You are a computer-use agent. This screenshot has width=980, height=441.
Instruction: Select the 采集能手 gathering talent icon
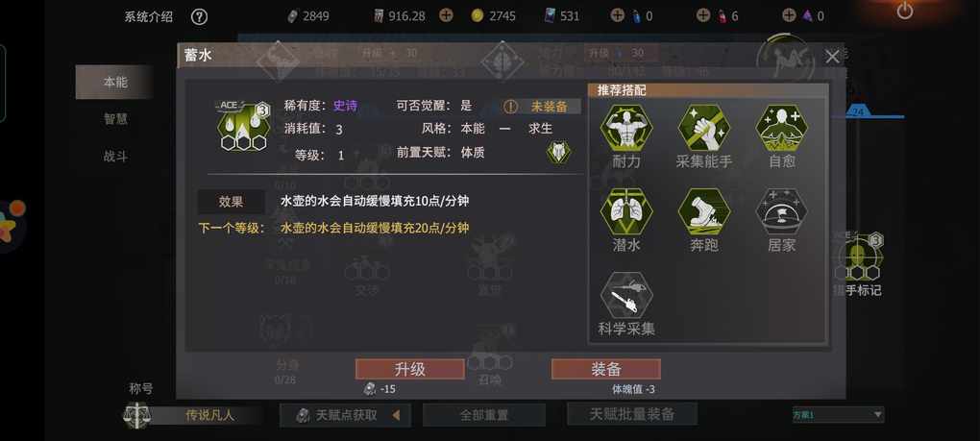[x=703, y=128]
